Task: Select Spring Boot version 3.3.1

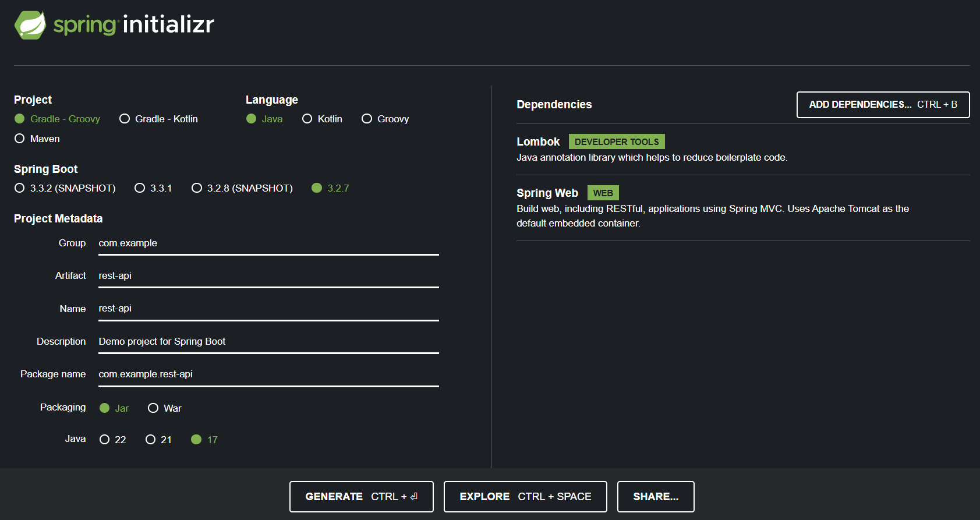Action: click(153, 188)
